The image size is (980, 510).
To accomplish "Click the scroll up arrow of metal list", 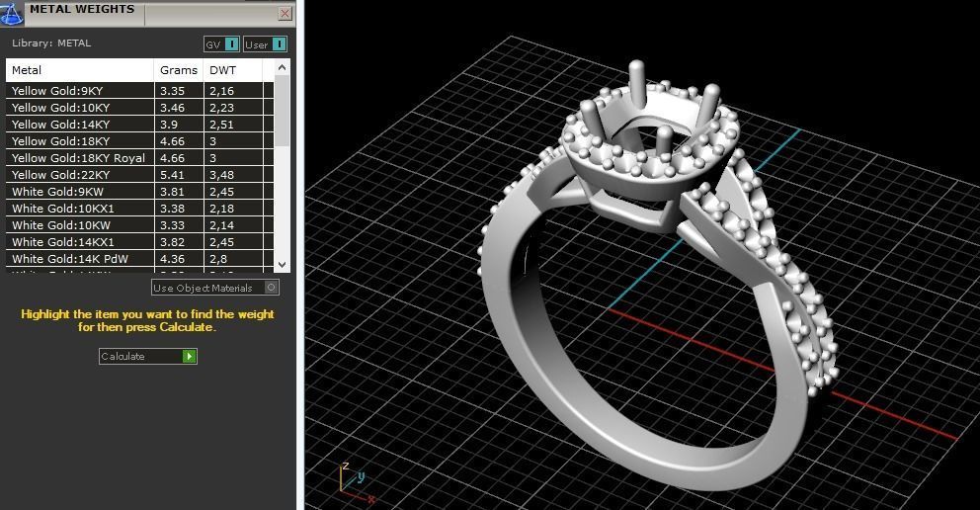I will tap(282, 67).
